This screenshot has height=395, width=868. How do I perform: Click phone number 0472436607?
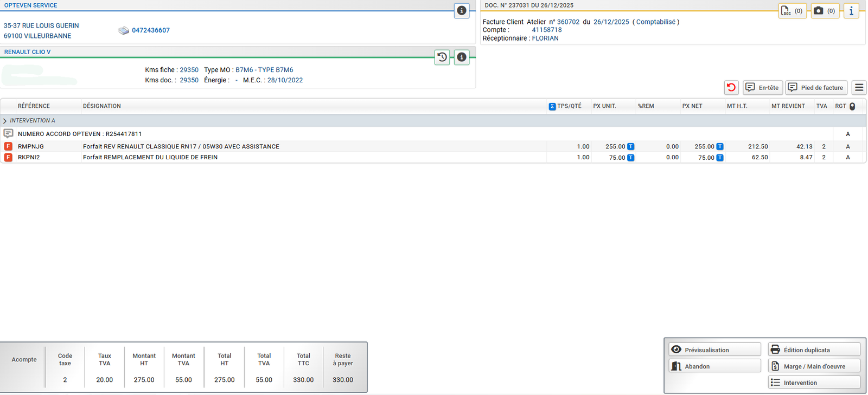coord(151,30)
